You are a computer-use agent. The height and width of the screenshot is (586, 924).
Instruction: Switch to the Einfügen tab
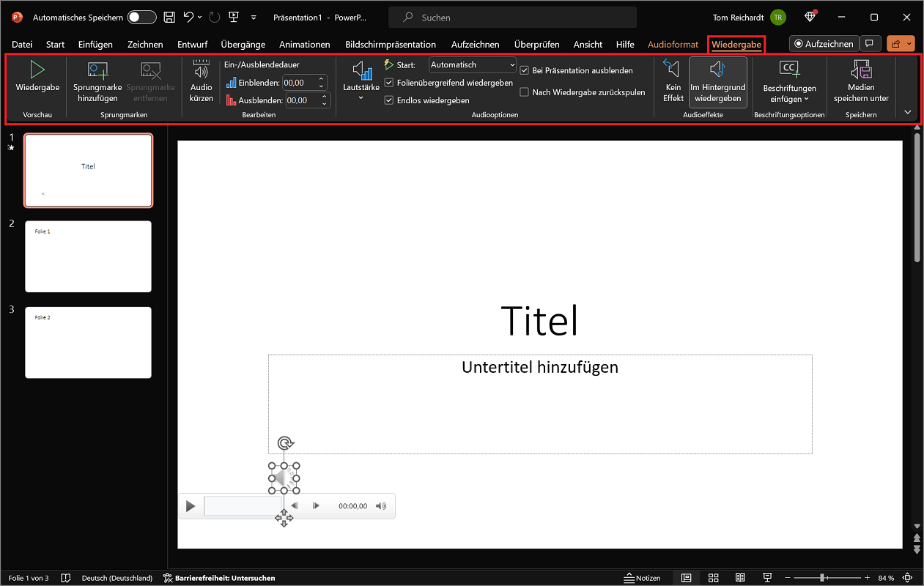(x=95, y=45)
